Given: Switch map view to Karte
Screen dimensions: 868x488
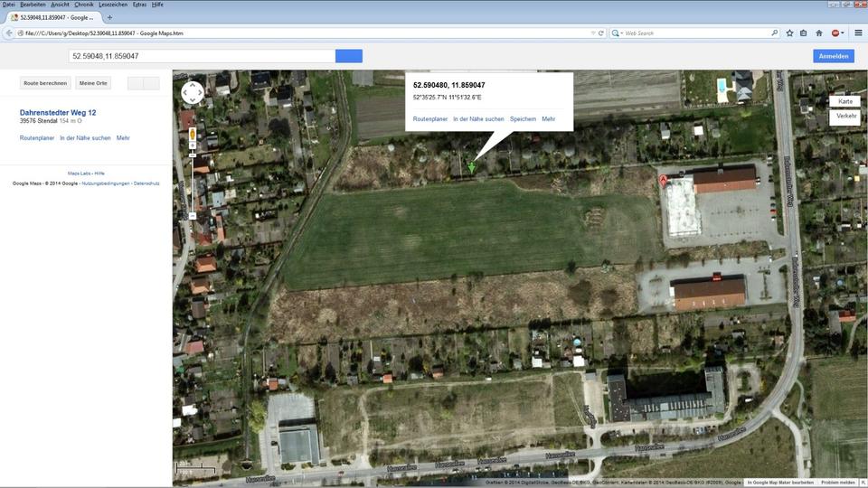Looking at the screenshot, I should [x=844, y=101].
